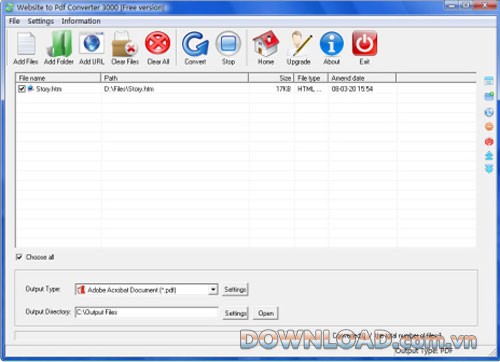Sort by Path column header
Viewport: 500px width, 362px height.
click(175, 78)
